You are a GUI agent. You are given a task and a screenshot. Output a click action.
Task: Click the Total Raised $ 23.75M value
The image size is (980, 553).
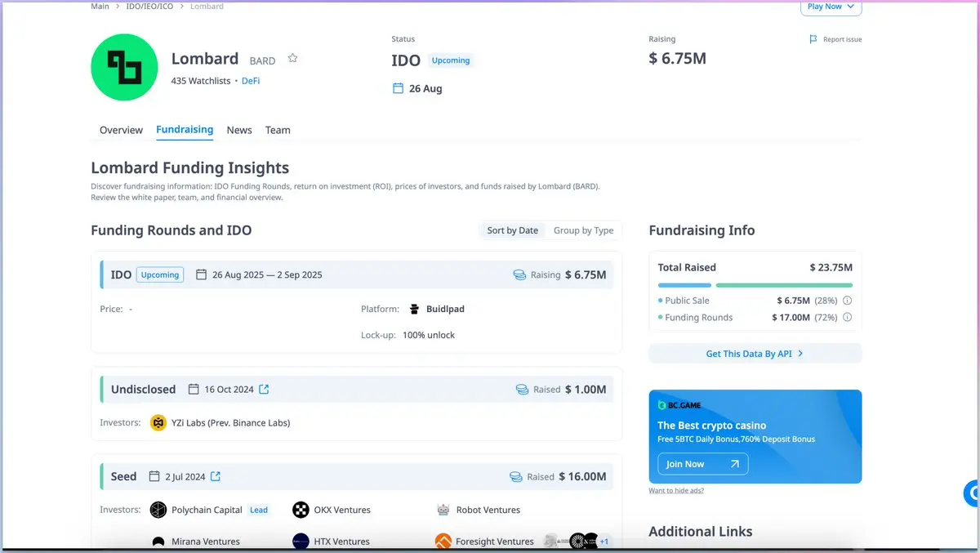point(831,267)
